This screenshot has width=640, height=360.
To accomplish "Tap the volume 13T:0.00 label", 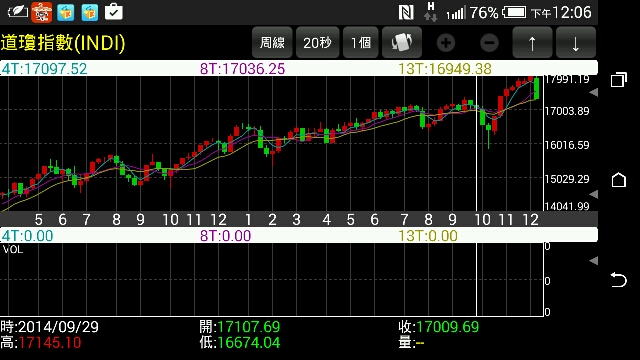I will tap(428, 236).
